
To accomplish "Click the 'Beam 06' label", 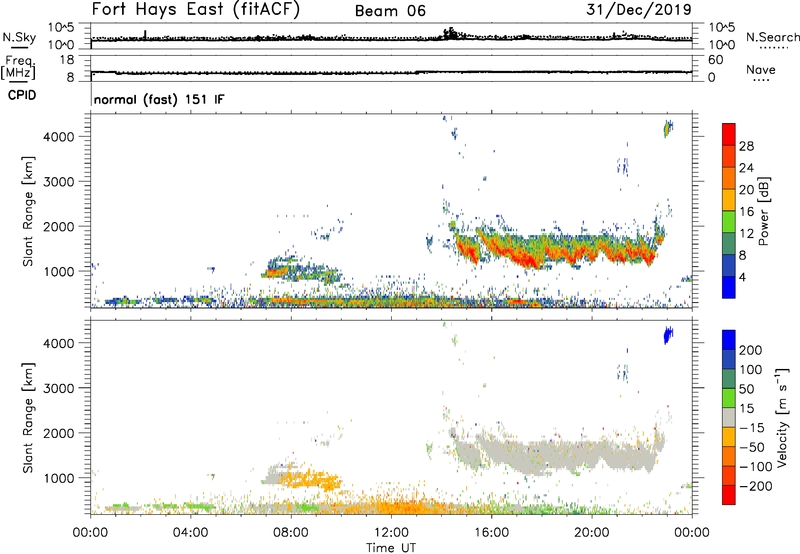I will coord(390,11).
